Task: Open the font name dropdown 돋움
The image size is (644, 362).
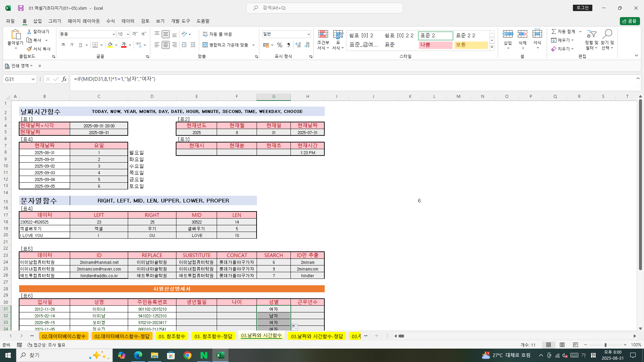Action: coord(114,34)
